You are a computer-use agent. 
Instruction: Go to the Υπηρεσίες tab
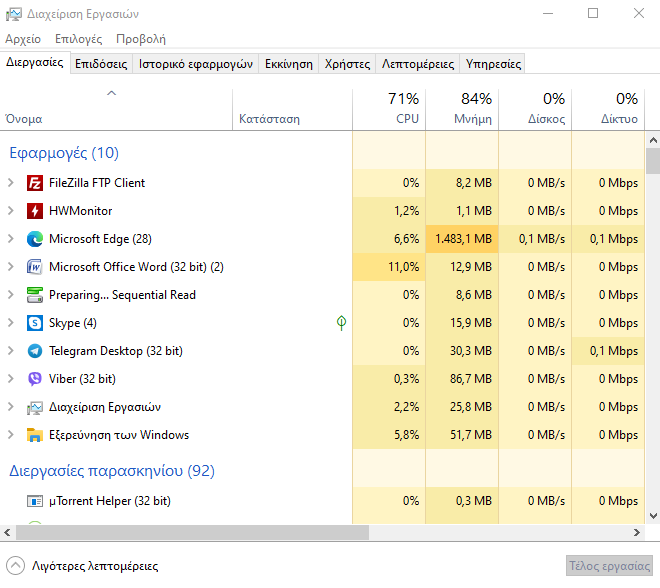coord(493,64)
